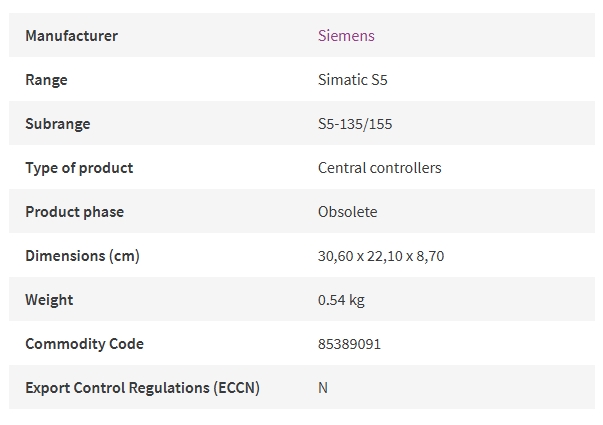Select the ECCN value N
Viewport: 603px width, 425px height.
click(323, 388)
